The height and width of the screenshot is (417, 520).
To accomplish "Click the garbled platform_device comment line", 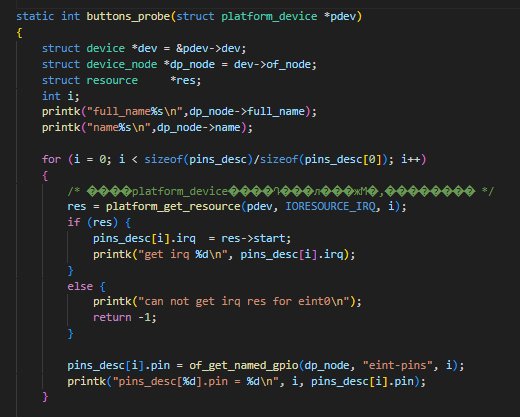I will [x=281, y=191].
